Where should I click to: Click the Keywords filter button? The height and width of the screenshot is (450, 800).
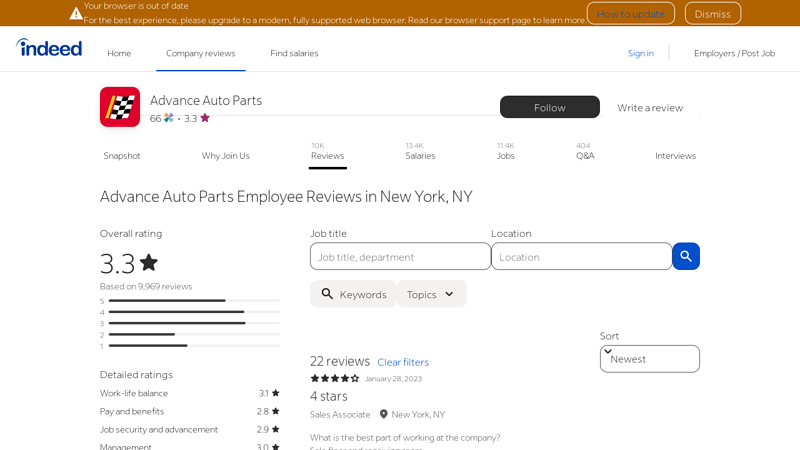pyautogui.click(x=353, y=294)
